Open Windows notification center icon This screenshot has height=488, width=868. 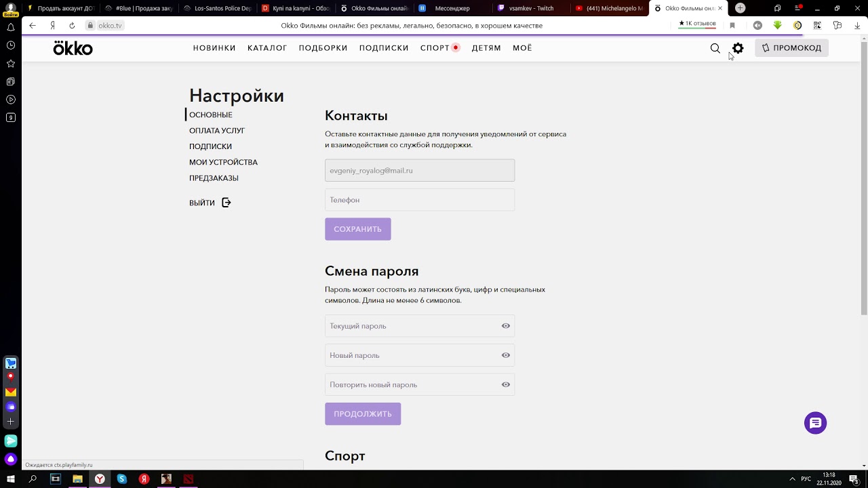[853, 479]
